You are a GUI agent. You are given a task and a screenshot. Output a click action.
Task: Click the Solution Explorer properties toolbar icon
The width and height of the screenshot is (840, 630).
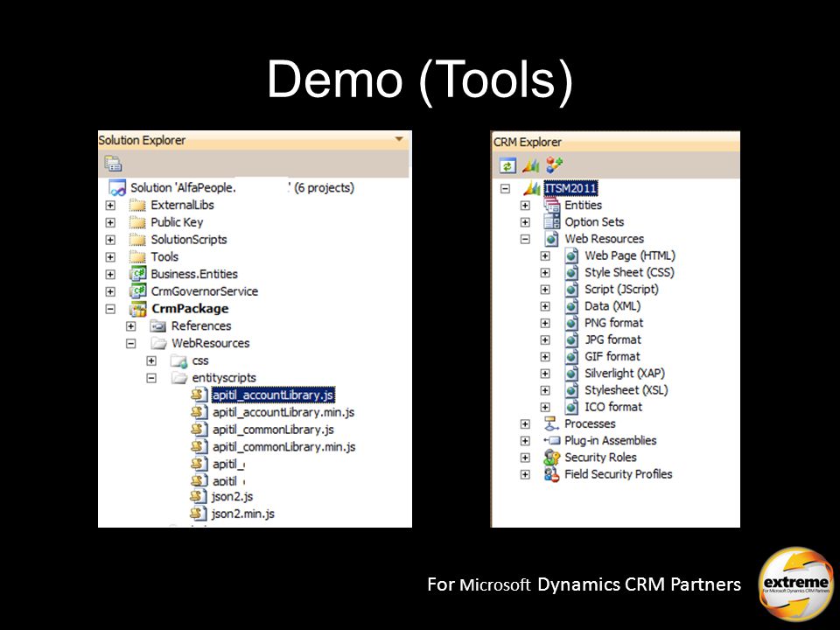[113, 163]
